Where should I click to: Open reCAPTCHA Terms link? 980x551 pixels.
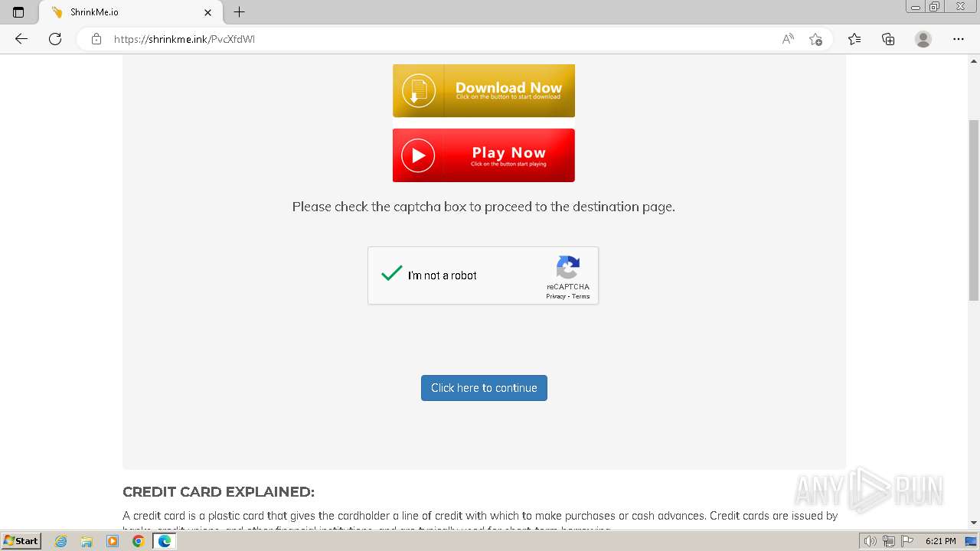click(x=581, y=297)
